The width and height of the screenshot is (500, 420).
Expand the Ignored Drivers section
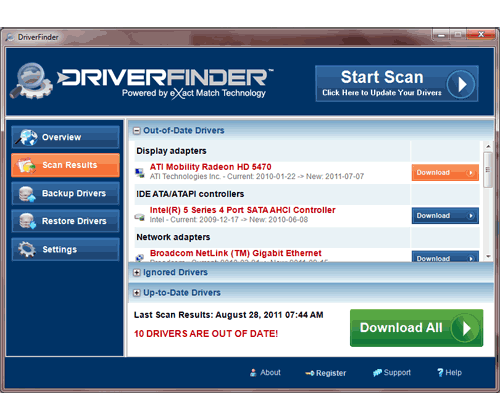coord(137,273)
